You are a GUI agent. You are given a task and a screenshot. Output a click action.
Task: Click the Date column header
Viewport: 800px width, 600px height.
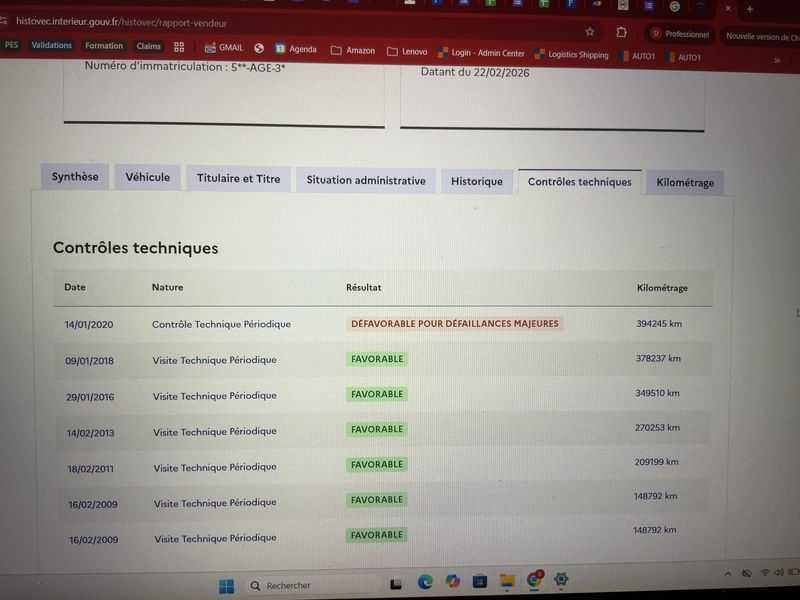click(x=74, y=287)
